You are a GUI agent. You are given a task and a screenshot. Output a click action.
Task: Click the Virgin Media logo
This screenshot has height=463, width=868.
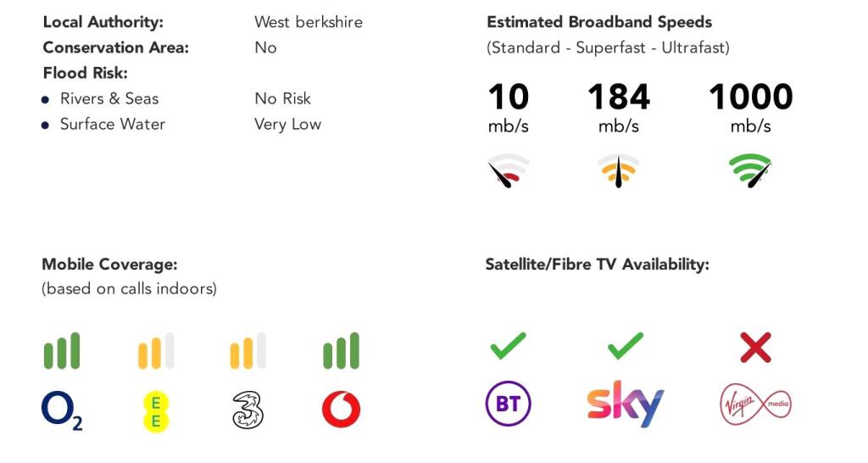[755, 404]
